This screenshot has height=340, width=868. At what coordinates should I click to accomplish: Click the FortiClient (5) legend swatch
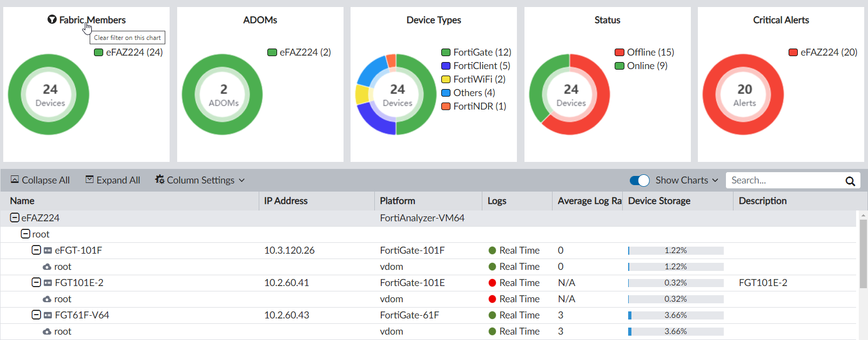(446, 66)
